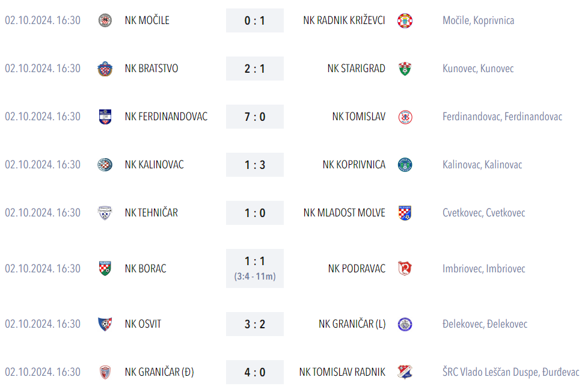585x392 pixels.
Task: Click the NK Podravac club crest
Action: click(x=405, y=268)
